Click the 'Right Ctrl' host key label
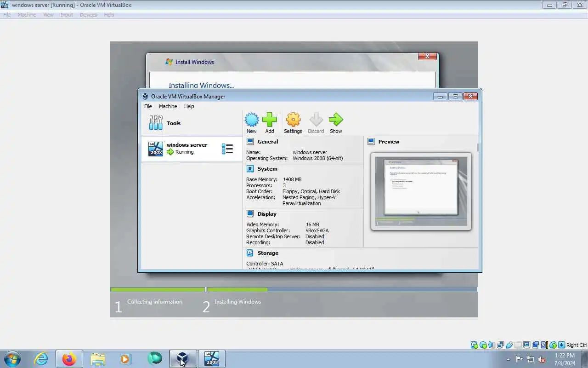 coord(577,345)
